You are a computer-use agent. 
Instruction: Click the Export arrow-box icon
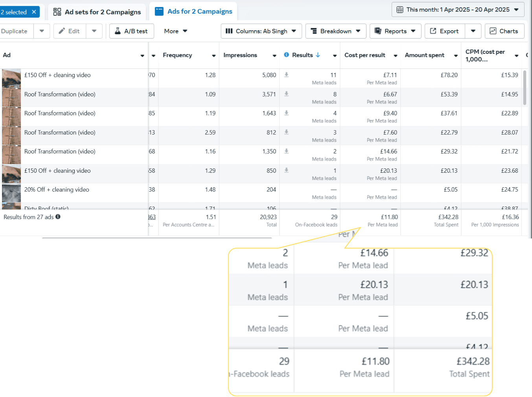click(x=433, y=31)
